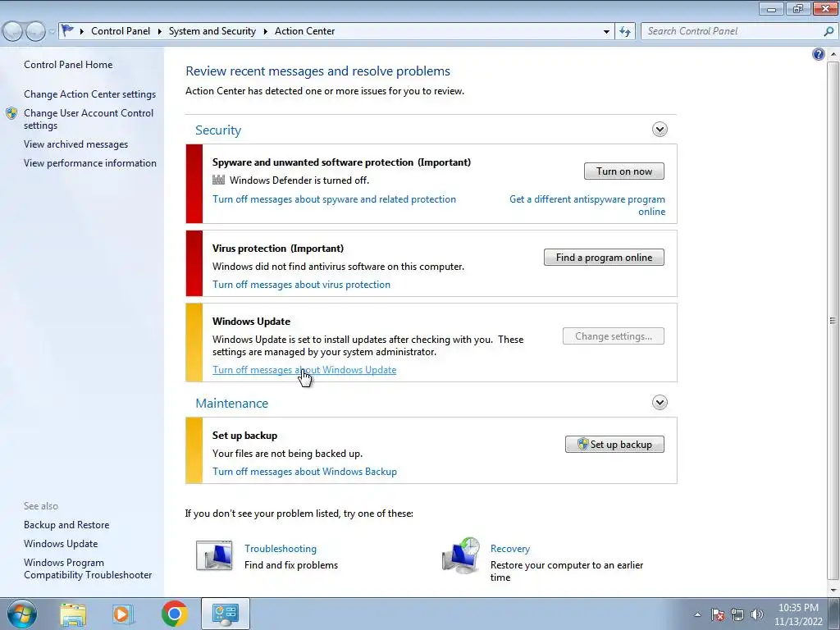Open the address bar history dropdown arrow
This screenshot has width=840, height=630.
pos(606,32)
